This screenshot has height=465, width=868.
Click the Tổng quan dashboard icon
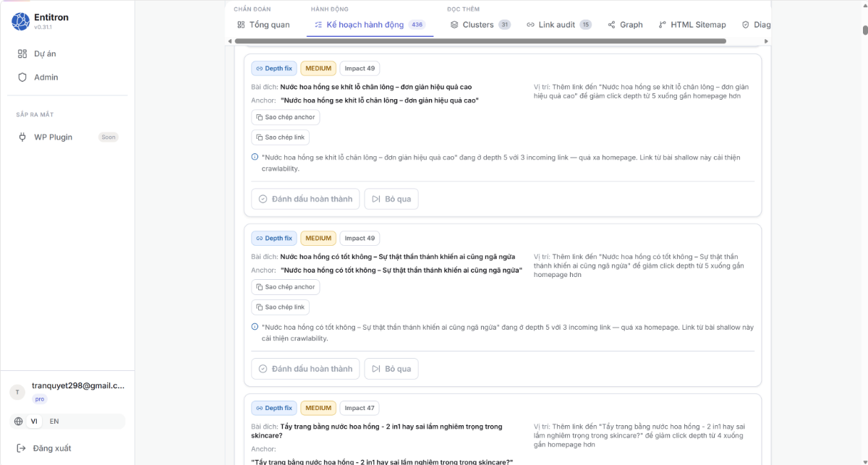tap(242, 25)
